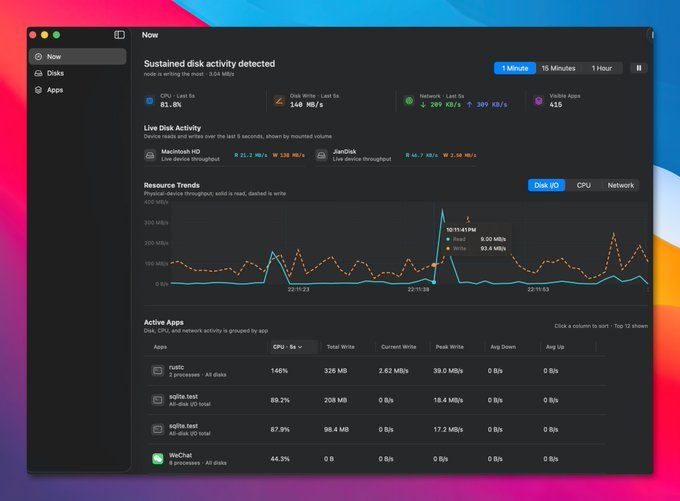Click the clock icon beside Now
Image resolution: width=680 pixels, height=501 pixels.
(38, 56)
